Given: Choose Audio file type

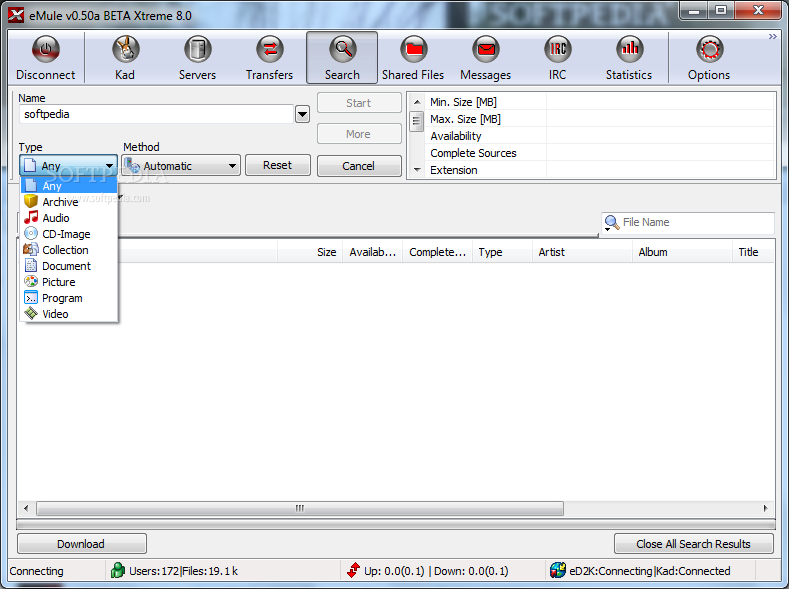Looking at the screenshot, I should (x=69, y=218).
